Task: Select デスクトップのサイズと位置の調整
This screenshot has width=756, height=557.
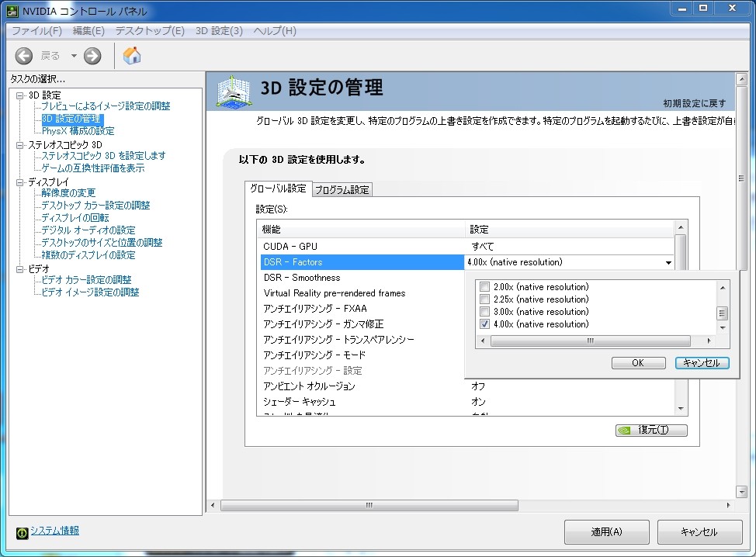Action: (102, 242)
